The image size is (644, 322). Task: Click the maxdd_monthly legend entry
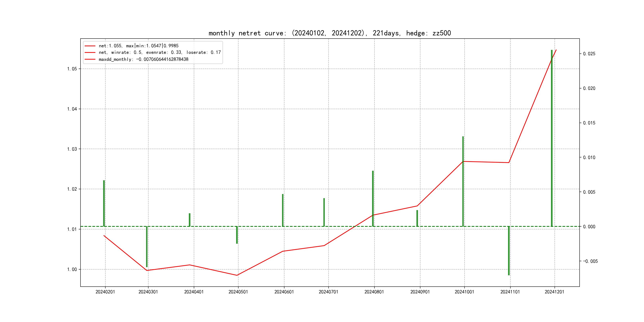pyautogui.click(x=143, y=59)
